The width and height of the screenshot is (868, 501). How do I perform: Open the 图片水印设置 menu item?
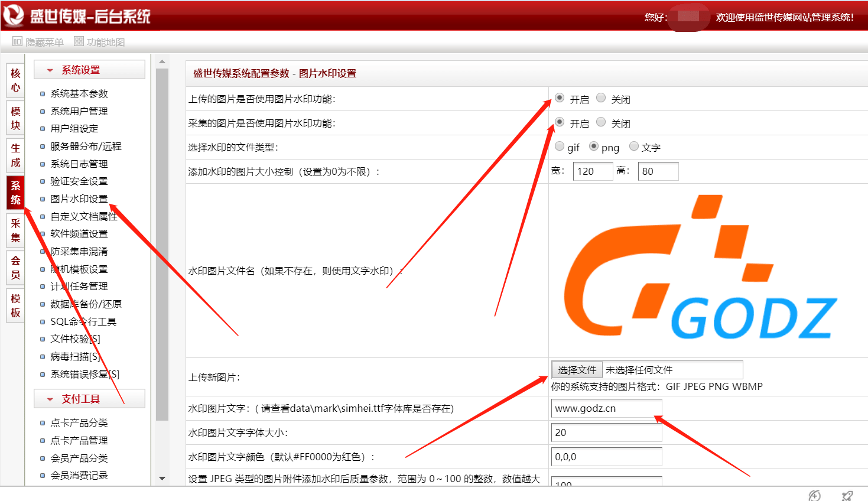tap(80, 199)
